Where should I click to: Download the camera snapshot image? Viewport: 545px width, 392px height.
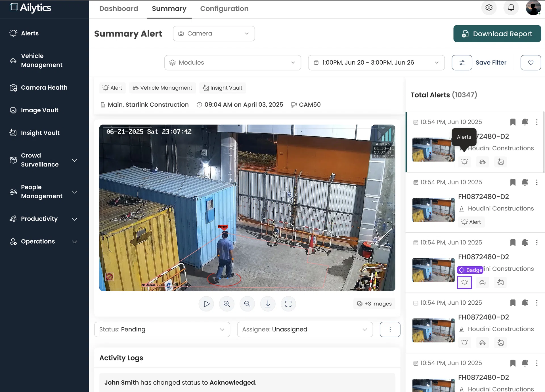pyautogui.click(x=268, y=304)
